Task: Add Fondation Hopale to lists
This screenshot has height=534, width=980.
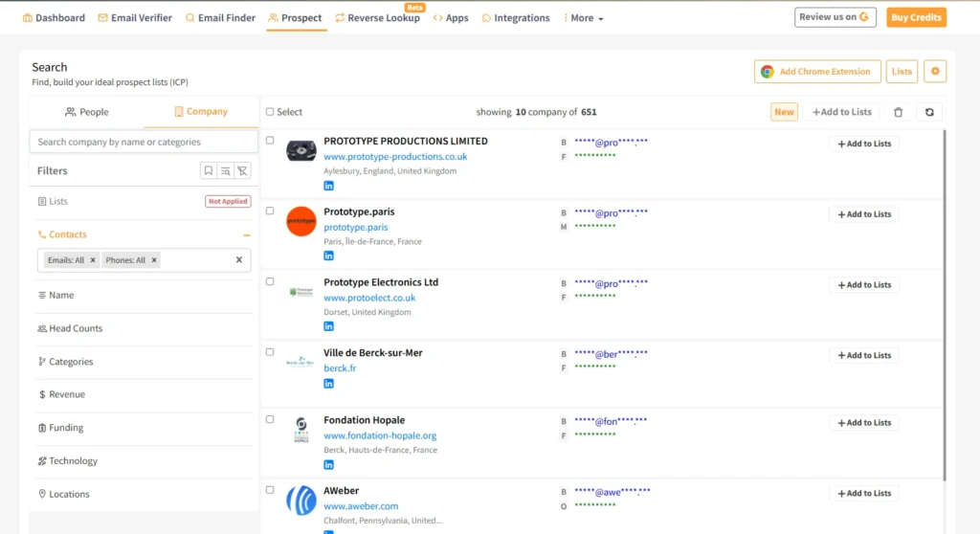Action: (864, 423)
